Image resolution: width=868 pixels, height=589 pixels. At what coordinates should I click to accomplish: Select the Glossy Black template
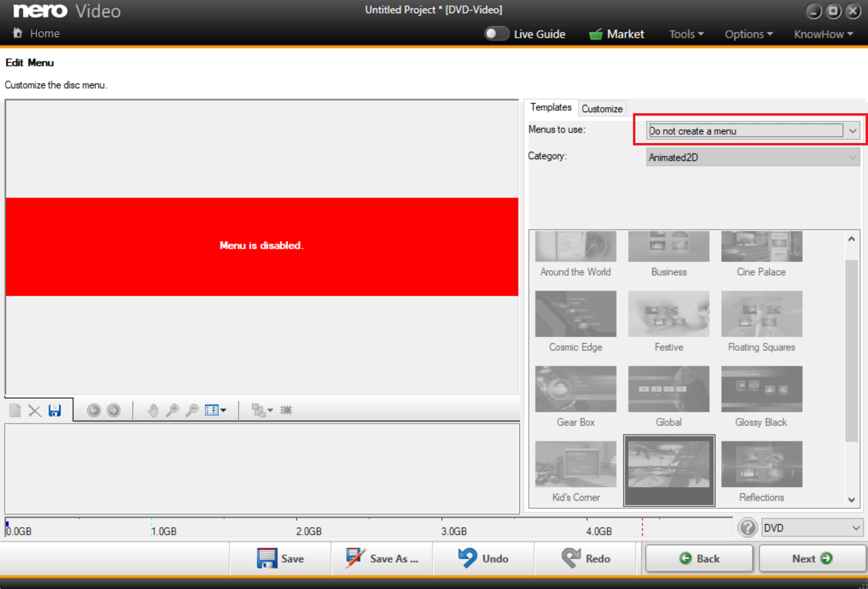pyautogui.click(x=761, y=397)
